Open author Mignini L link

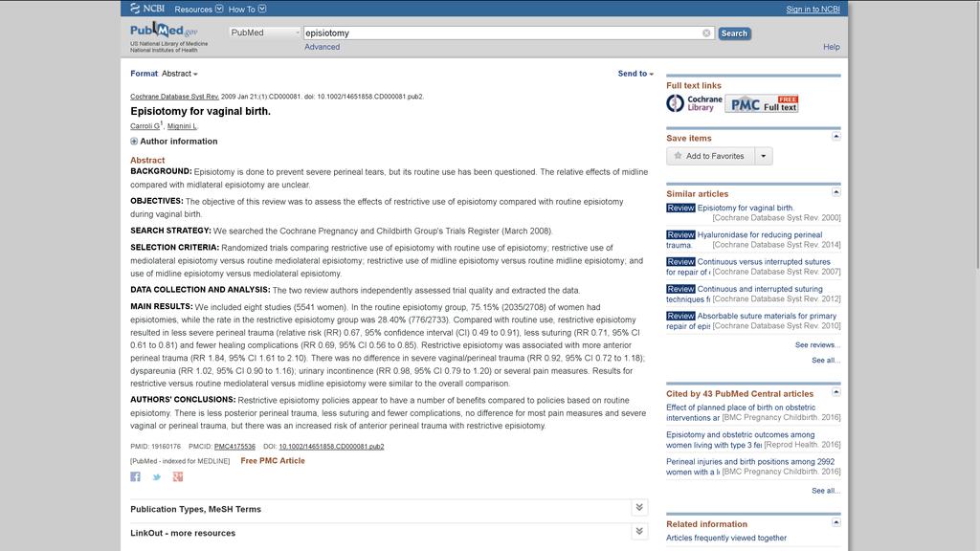pyautogui.click(x=182, y=126)
